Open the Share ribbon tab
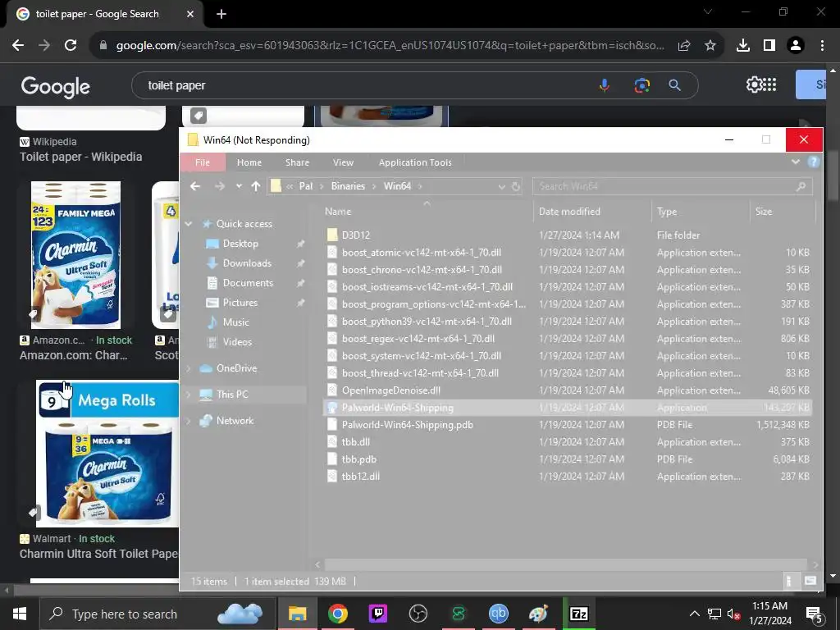 297,162
